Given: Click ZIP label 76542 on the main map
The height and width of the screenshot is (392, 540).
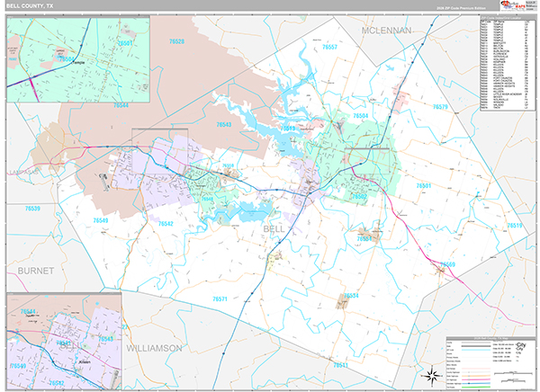Looking at the screenshot, I should pos(166,224).
